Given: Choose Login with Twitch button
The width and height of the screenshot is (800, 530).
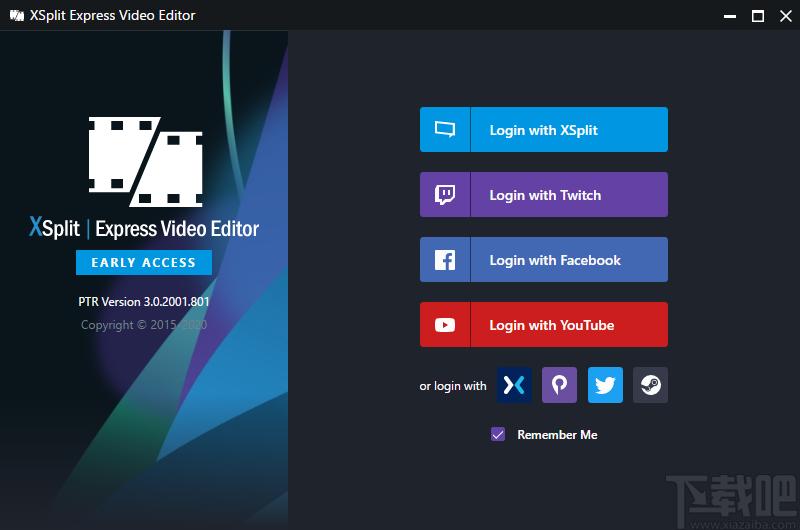Looking at the screenshot, I should (544, 194).
